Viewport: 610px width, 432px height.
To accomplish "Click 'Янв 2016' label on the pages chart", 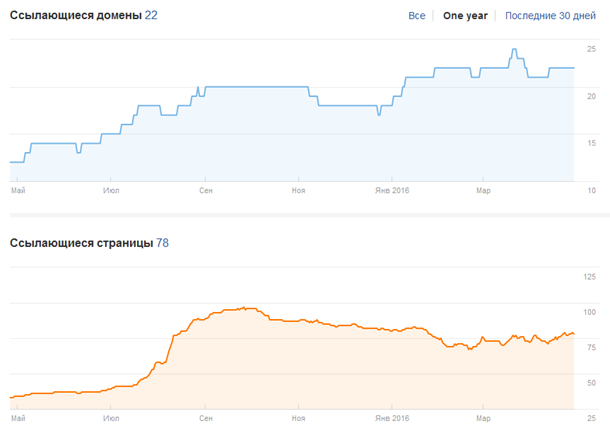I will tap(392, 418).
